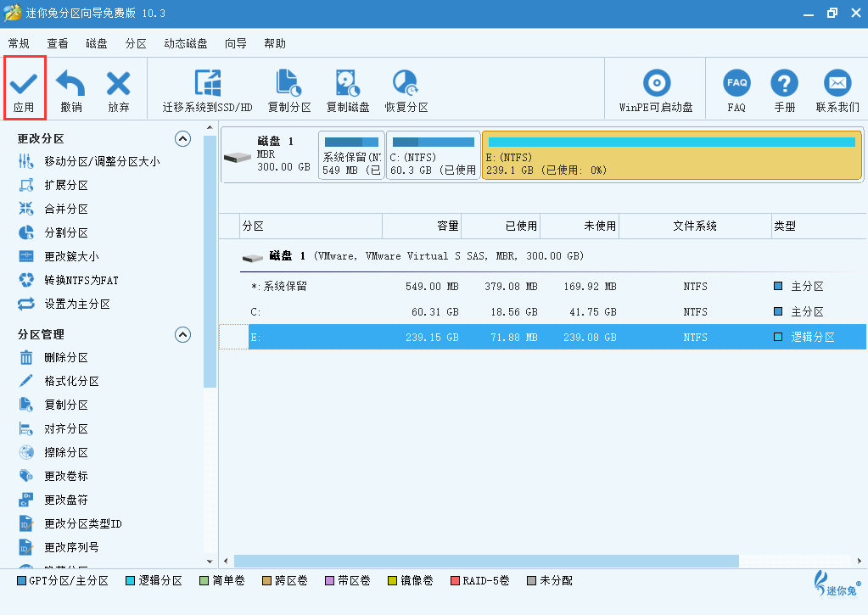Open the 向导 menu
Screen dimensions: 868x615
click(236, 44)
